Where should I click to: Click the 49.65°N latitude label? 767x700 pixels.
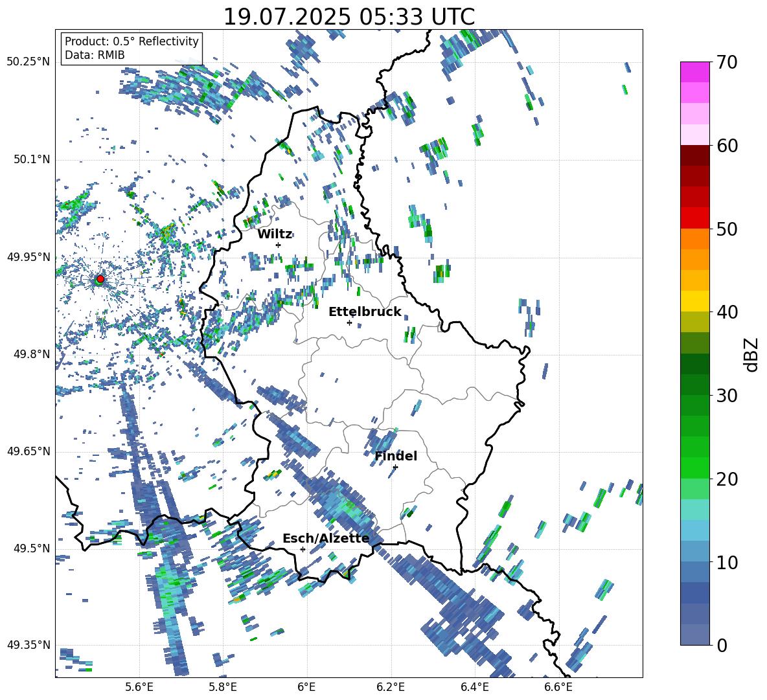pos(29,451)
